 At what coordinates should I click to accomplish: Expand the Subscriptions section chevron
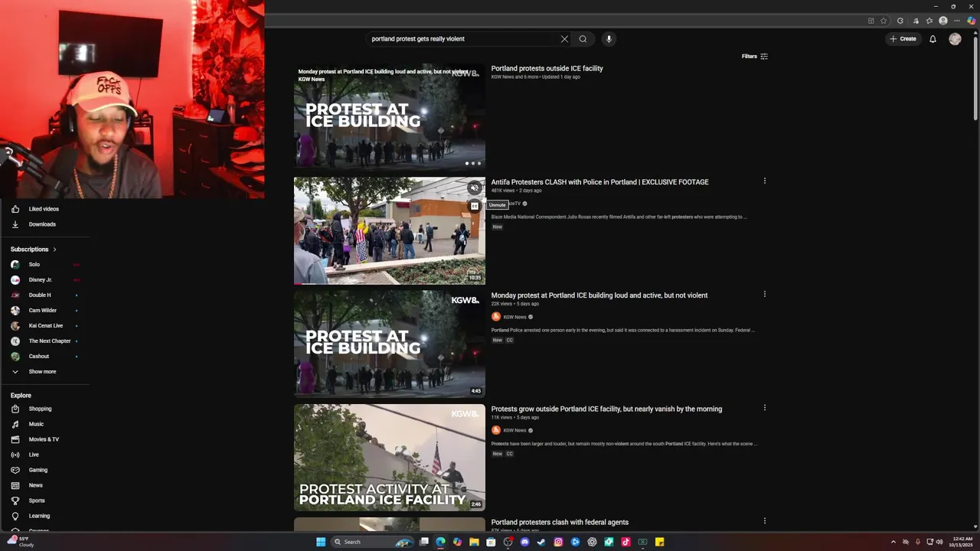click(x=54, y=249)
